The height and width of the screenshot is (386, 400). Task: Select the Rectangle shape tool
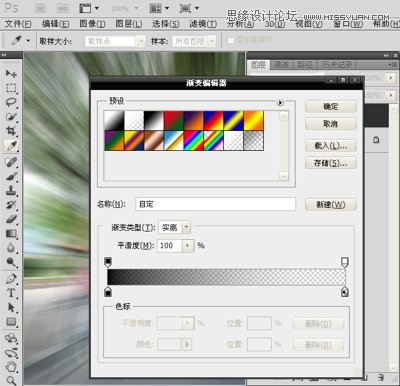click(11, 322)
